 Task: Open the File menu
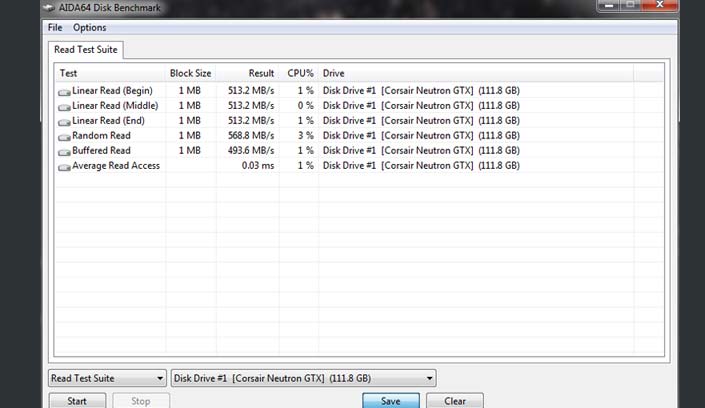(x=55, y=27)
